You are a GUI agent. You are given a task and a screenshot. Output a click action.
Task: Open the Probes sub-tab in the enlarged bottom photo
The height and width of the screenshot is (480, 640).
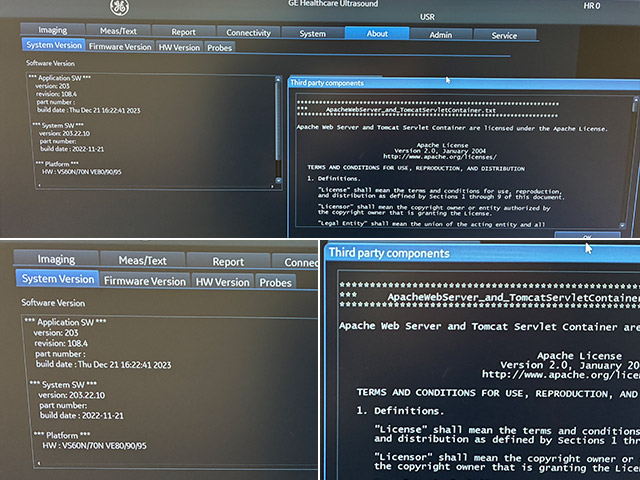point(276,282)
